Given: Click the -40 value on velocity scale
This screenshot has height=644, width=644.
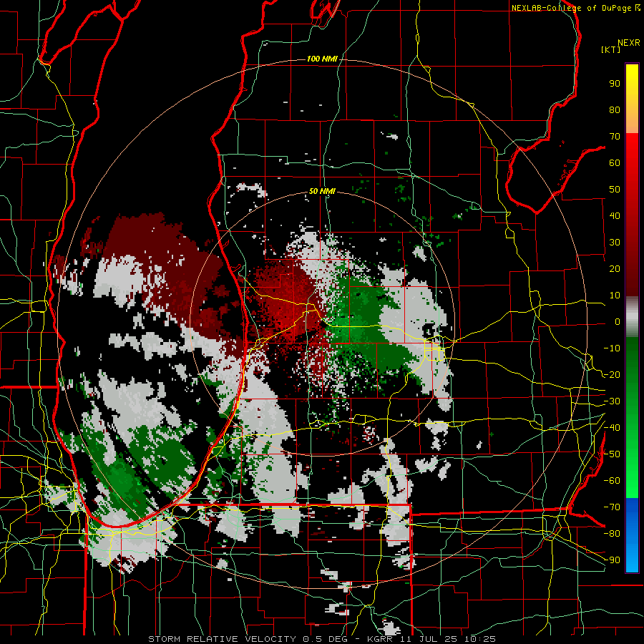Looking at the screenshot, I should [612, 428].
